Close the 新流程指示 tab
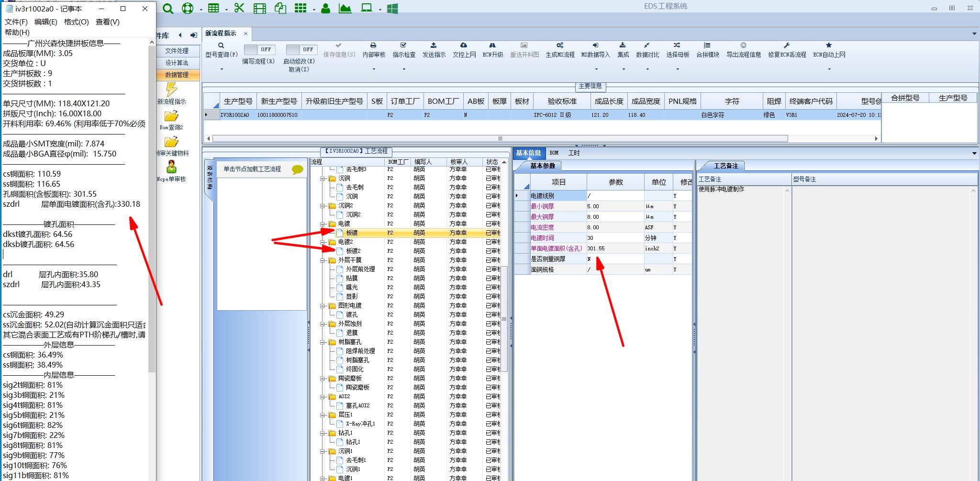The height and width of the screenshot is (481, 980). (245, 34)
